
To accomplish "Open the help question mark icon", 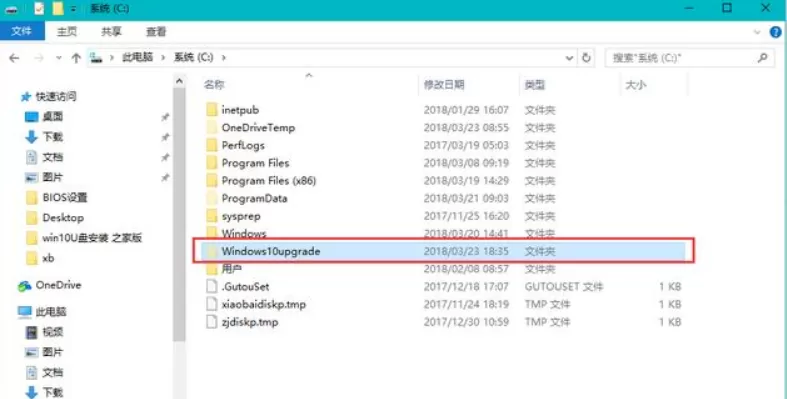I will (775, 32).
